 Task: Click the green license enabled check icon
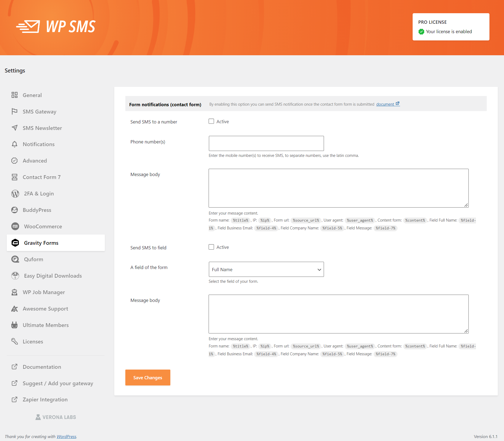click(421, 32)
